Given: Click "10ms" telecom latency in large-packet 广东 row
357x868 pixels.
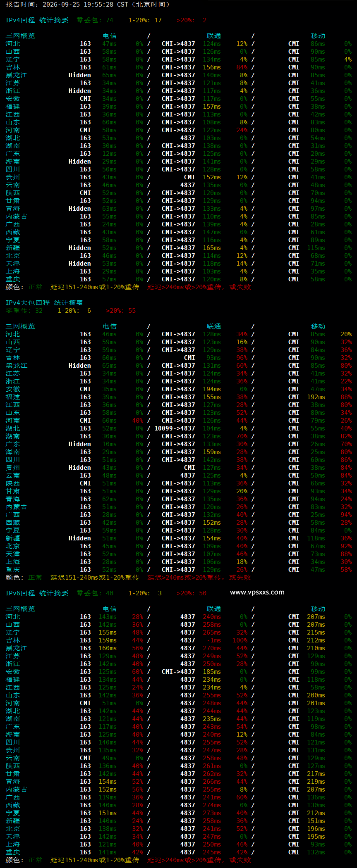Looking at the screenshot, I should [x=109, y=444].
